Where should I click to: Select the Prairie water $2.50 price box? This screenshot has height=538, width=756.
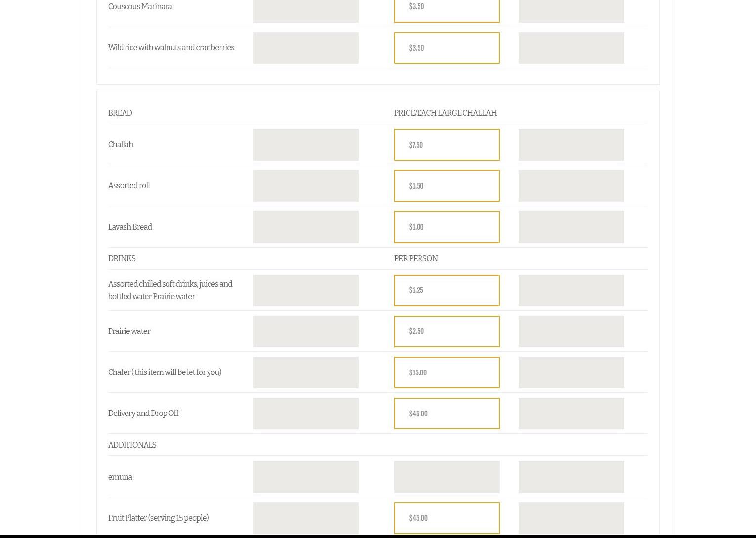447,331
